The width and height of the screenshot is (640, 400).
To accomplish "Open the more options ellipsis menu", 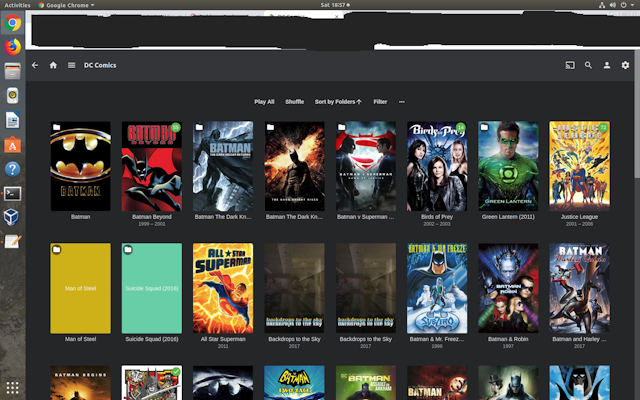I will (402, 102).
